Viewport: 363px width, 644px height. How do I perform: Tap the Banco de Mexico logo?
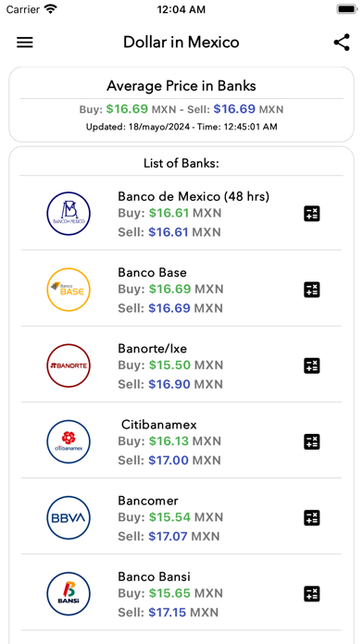tap(69, 214)
